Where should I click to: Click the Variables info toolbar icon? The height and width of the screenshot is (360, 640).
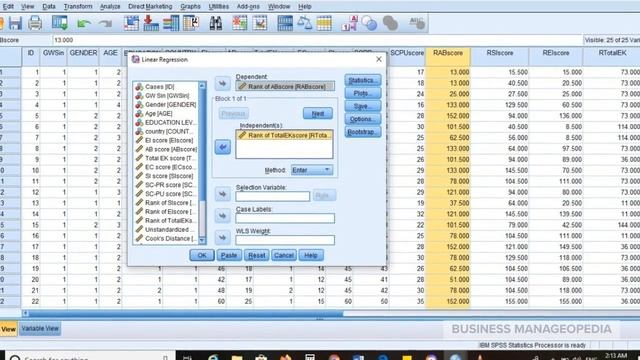(x=171, y=23)
